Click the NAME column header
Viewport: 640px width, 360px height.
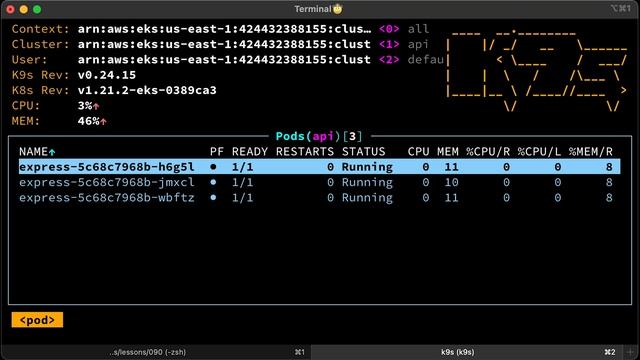[x=33, y=152]
